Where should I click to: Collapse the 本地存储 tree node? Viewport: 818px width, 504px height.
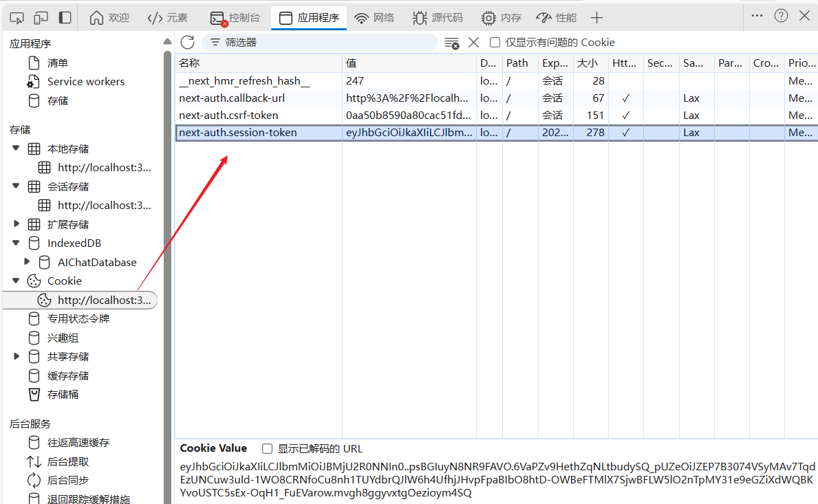pyautogui.click(x=16, y=148)
